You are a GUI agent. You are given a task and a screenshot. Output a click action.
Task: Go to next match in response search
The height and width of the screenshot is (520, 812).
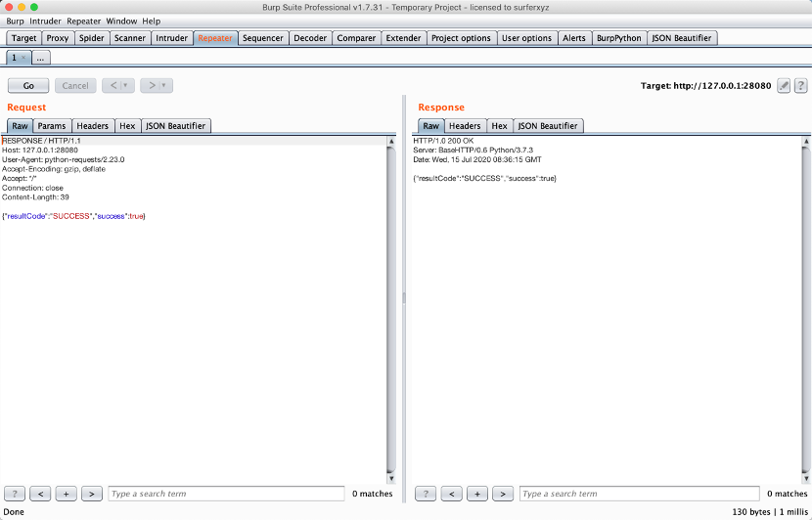pos(503,494)
